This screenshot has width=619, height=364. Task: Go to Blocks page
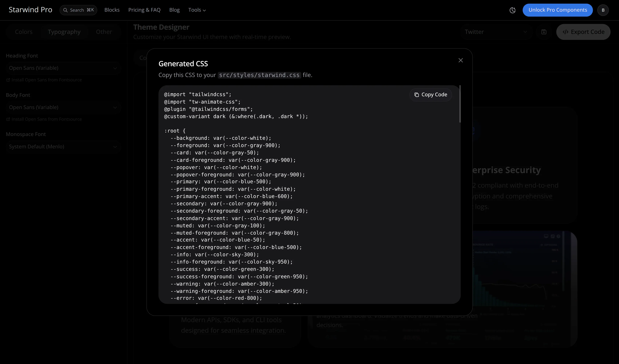click(x=112, y=10)
